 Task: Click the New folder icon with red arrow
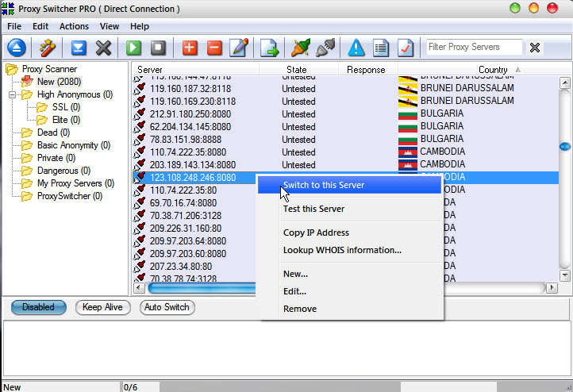tap(27, 82)
